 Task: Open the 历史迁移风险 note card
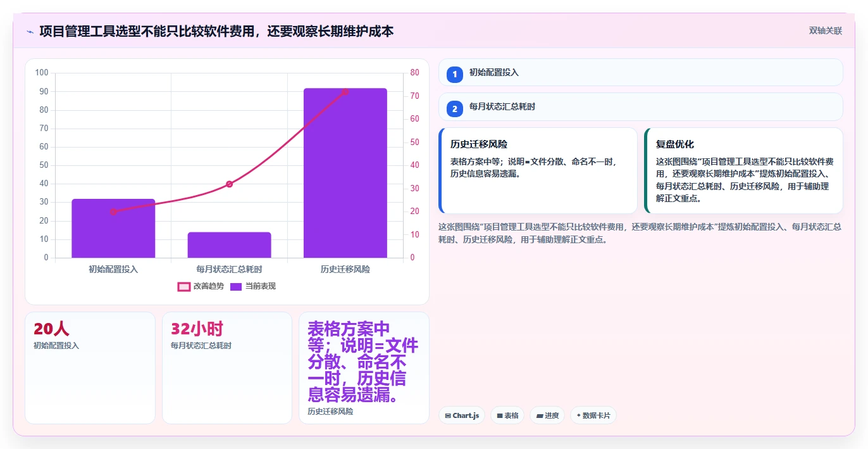(538, 170)
